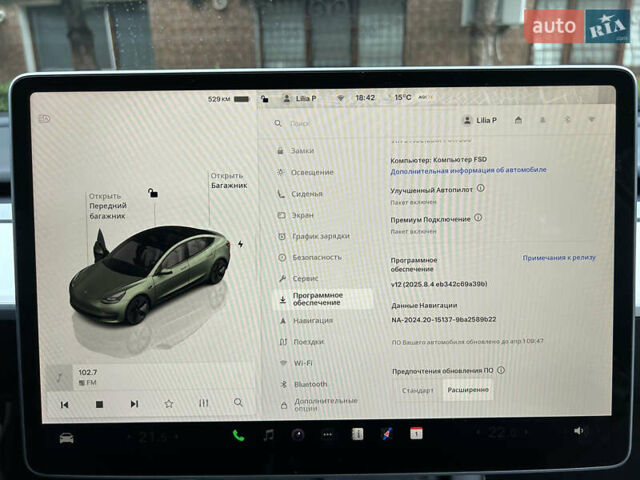
Task: Open rear trunk (Открыть Багажник)
Action: coord(229,180)
